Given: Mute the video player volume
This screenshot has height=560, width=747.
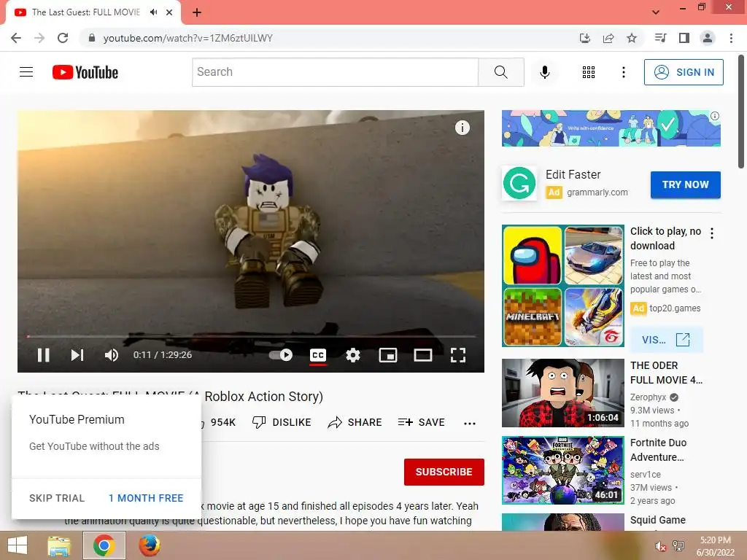Looking at the screenshot, I should point(112,355).
